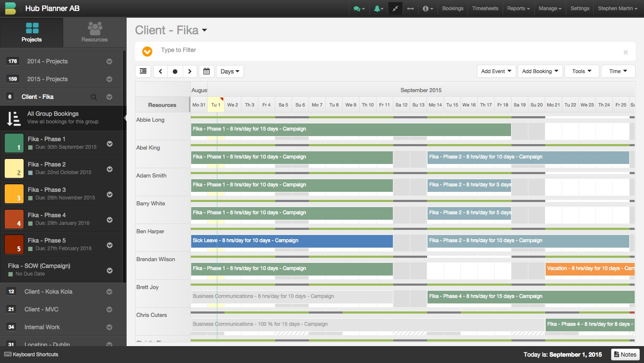Image resolution: width=644 pixels, height=363 pixels.
Task: Click the green Fika - Phase 1 swatch
Action: pyautogui.click(x=14, y=143)
